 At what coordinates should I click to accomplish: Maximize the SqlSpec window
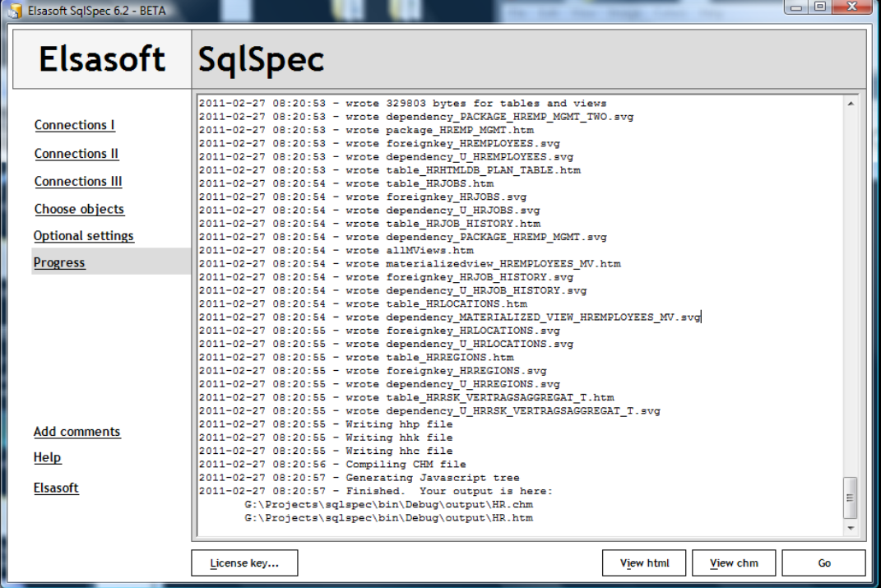pos(820,7)
